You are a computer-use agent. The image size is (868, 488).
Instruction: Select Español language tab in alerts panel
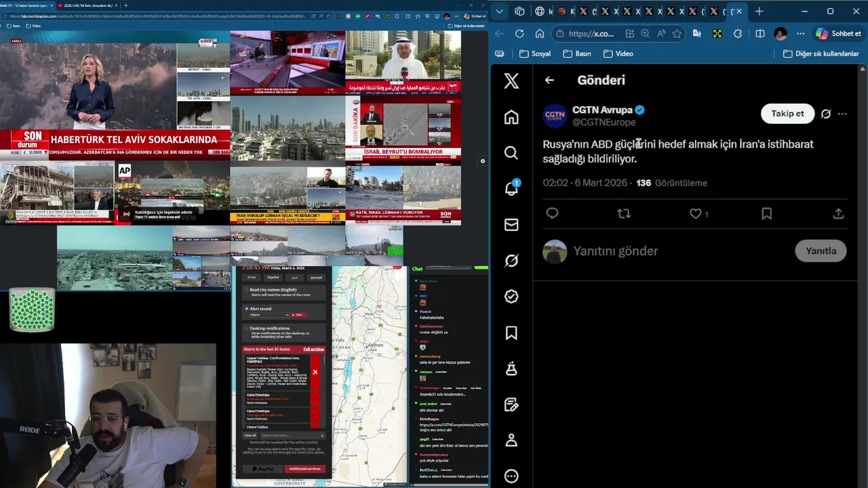(x=273, y=277)
